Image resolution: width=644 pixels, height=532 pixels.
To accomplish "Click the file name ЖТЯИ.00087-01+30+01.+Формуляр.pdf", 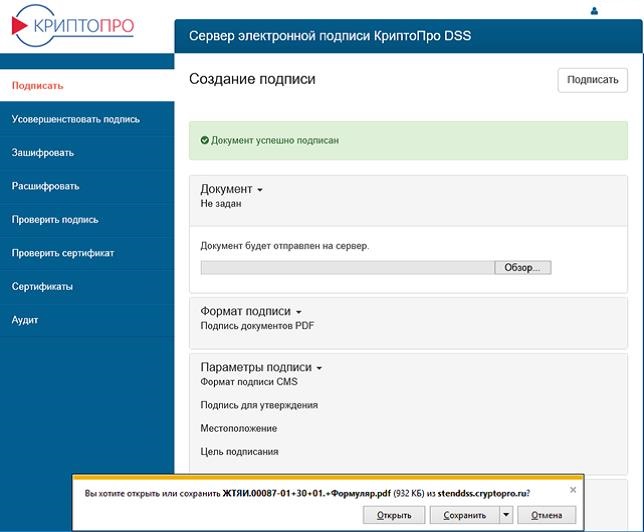I will pos(306,493).
